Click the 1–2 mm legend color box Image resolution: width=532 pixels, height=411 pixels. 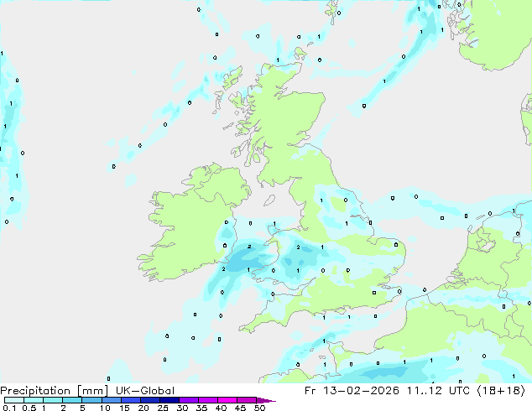pos(53,400)
